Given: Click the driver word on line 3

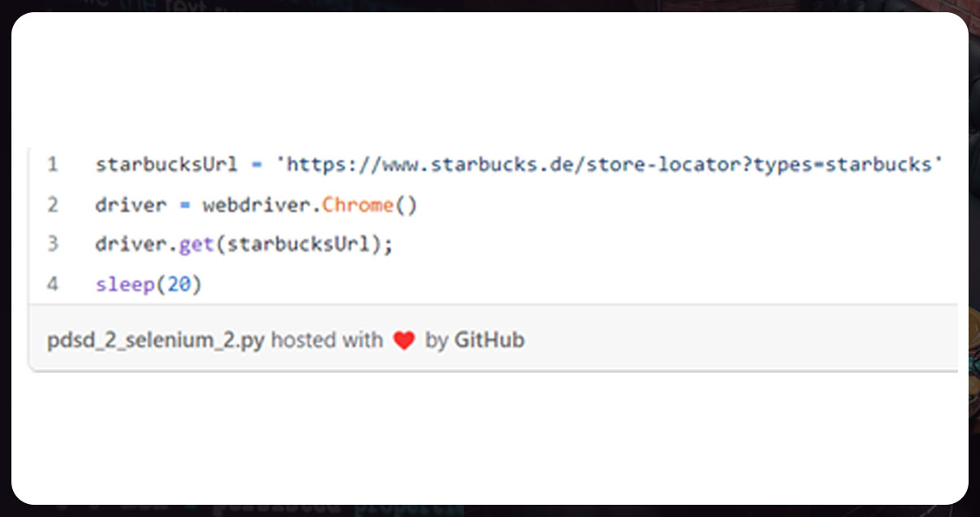Looking at the screenshot, I should [x=131, y=244].
